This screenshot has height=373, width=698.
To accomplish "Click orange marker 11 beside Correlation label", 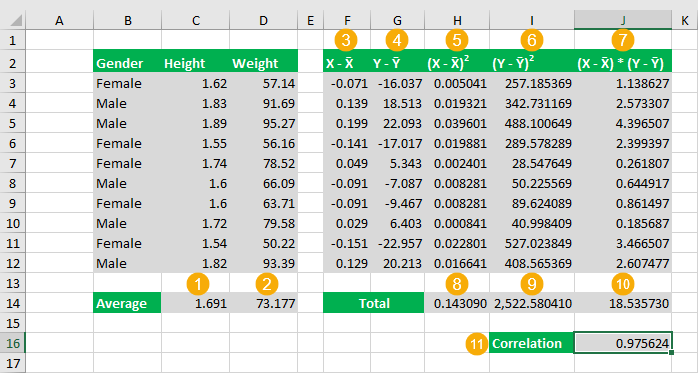I will pos(477,344).
